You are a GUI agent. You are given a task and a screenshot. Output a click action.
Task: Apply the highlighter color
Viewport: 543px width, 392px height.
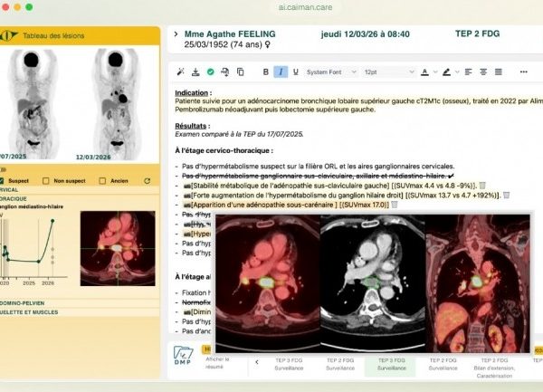click(x=446, y=72)
